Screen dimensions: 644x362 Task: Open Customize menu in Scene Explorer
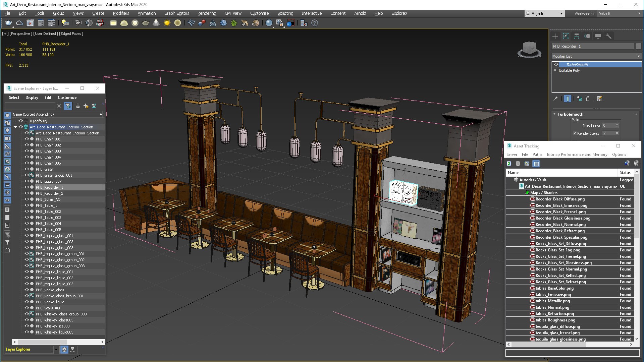[67, 98]
